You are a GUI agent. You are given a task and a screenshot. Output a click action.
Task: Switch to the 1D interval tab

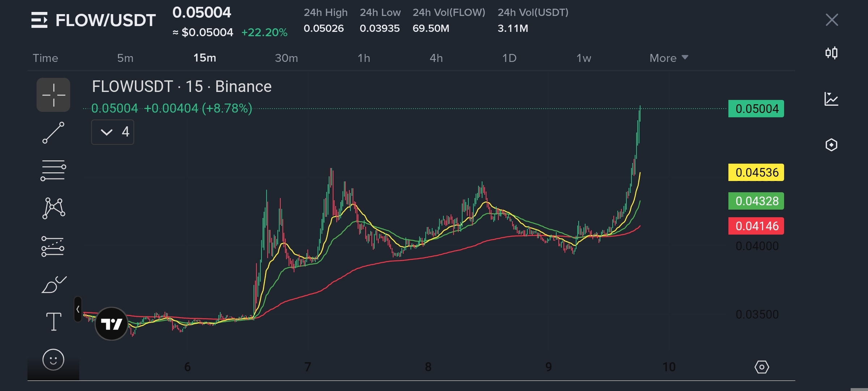[x=509, y=58]
